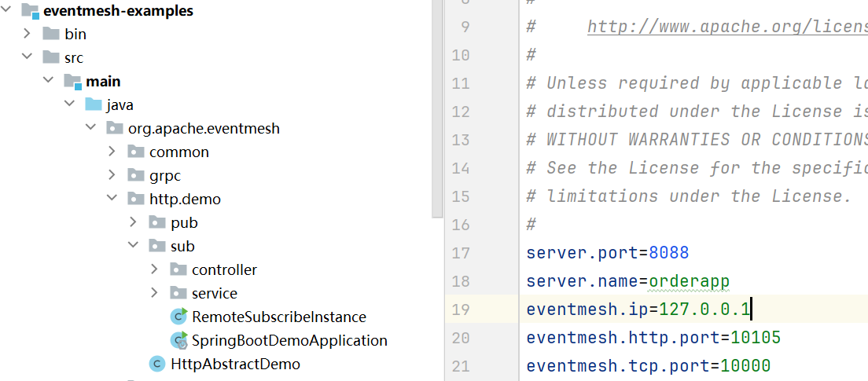
Task: Select the sub package tree item
Action: point(182,246)
